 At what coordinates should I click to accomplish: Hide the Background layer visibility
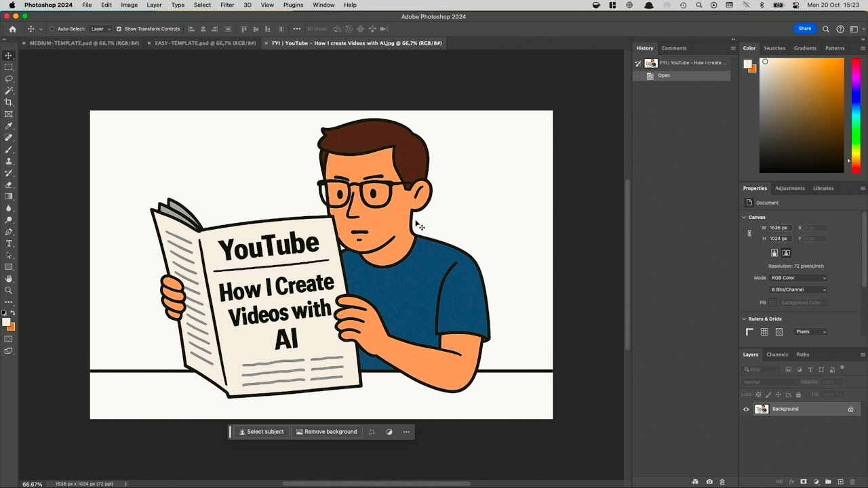click(746, 409)
